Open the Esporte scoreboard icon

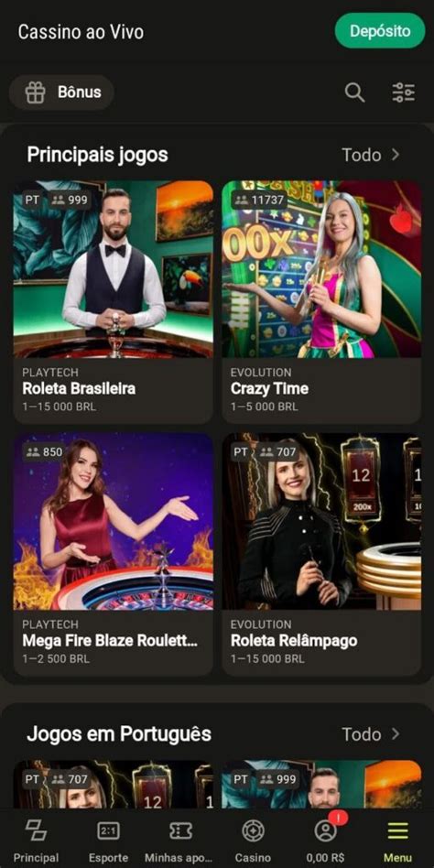[108, 830]
